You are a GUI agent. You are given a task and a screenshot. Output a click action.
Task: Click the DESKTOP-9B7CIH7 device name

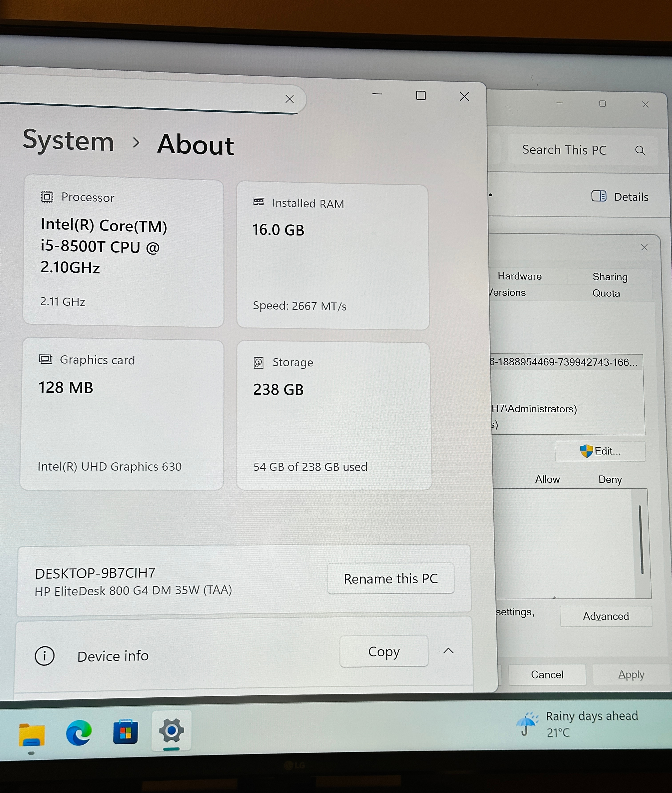pos(95,573)
